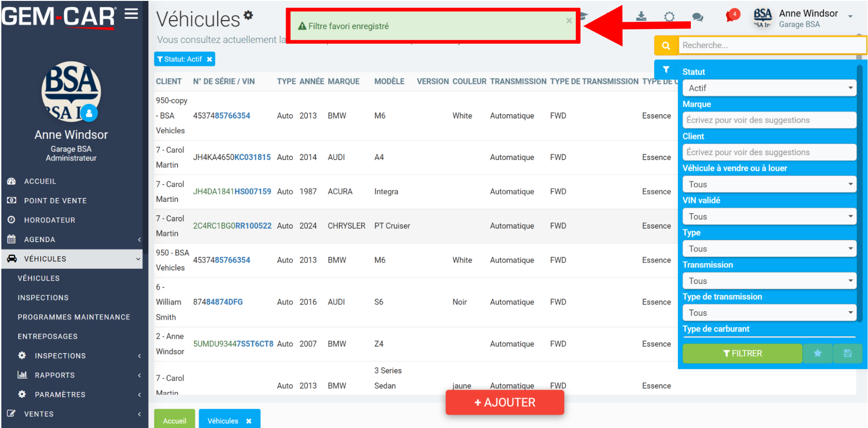Open the red notifications icon with badge 4
868x428 pixels.
point(732,16)
